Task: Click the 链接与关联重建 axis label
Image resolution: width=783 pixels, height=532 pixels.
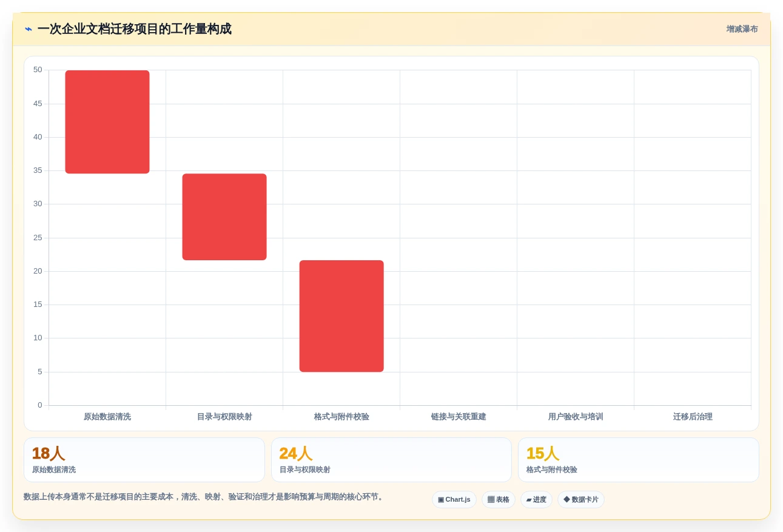Action: [x=459, y=417]
